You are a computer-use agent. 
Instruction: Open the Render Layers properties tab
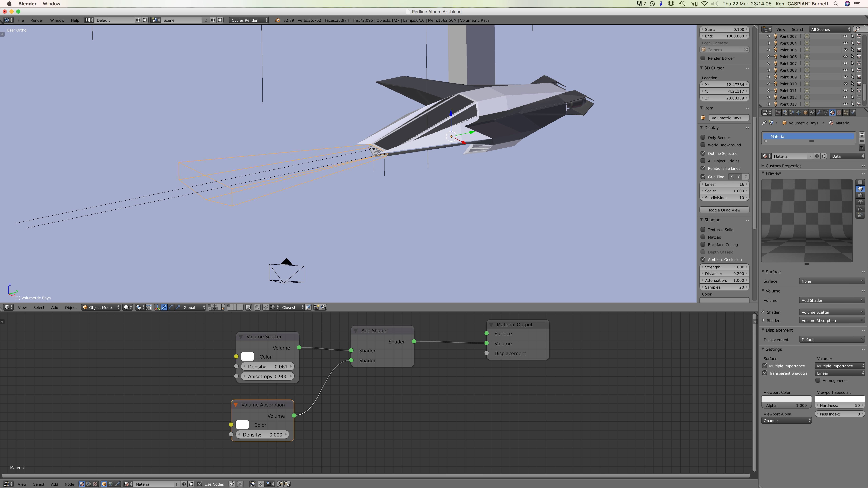click(x=785, y=113)
